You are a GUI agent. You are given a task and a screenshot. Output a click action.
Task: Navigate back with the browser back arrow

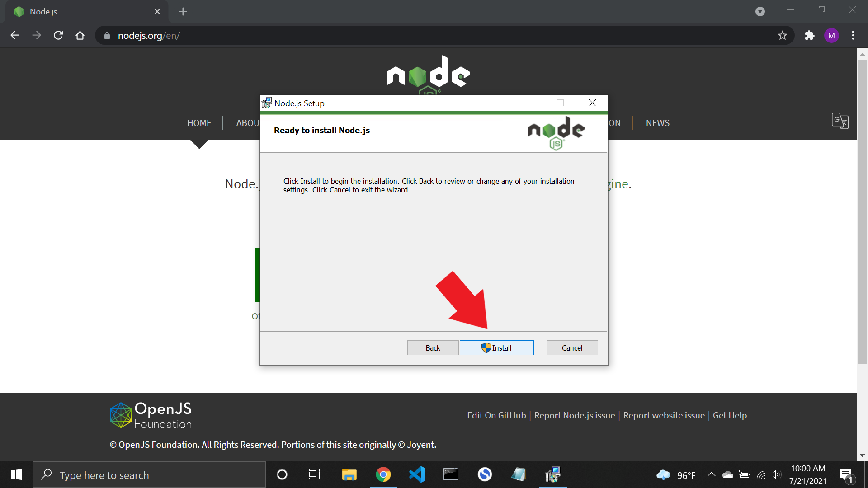[15, 35]
